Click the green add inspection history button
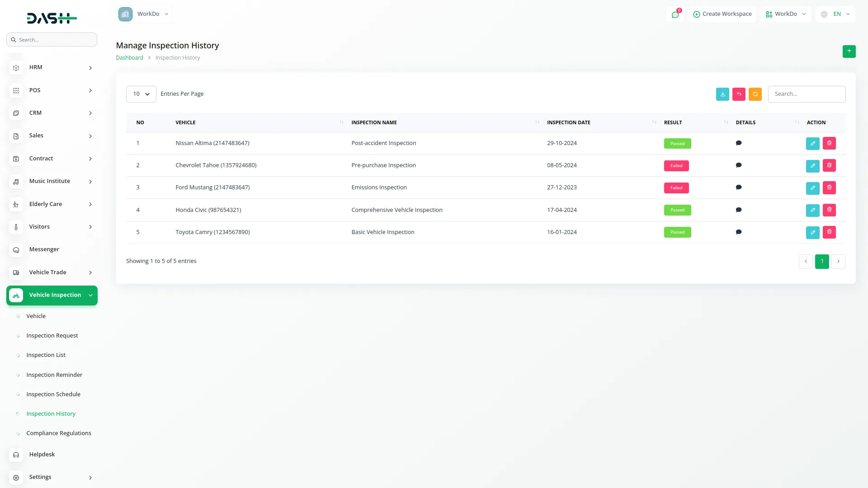 (849, 51)
